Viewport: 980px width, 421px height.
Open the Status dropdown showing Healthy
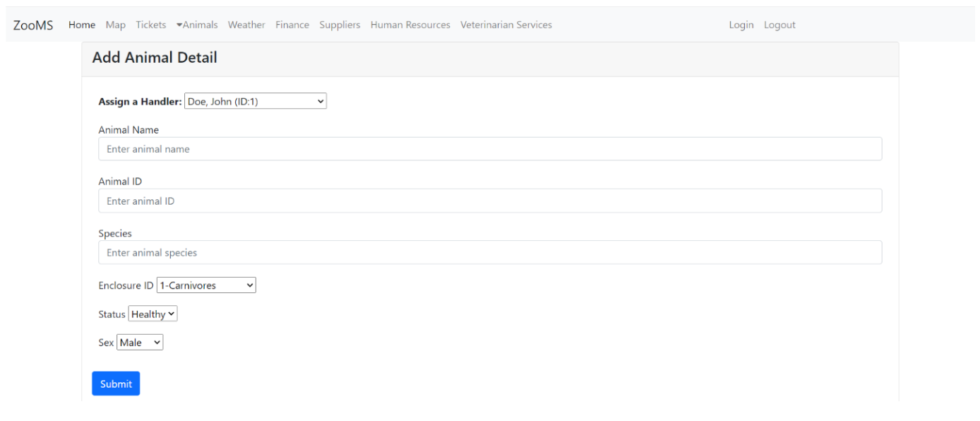153,314
